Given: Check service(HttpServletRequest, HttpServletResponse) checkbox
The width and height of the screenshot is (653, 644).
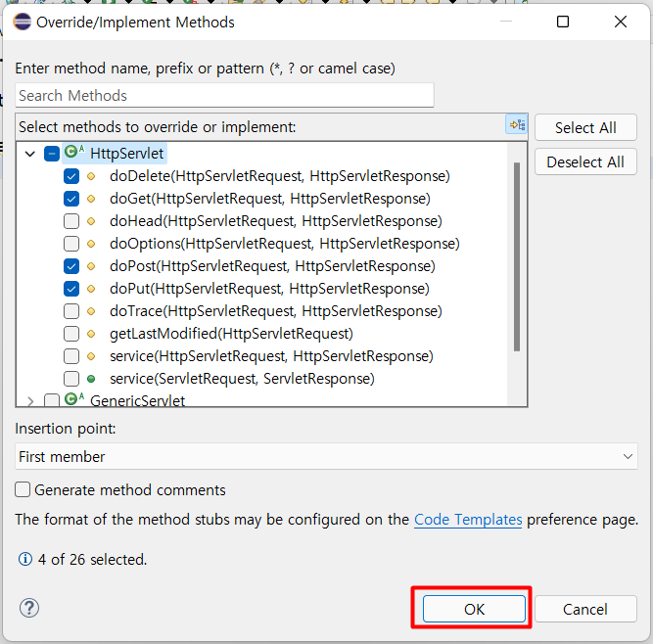Looking at the screenshot, I should (71, 356).
